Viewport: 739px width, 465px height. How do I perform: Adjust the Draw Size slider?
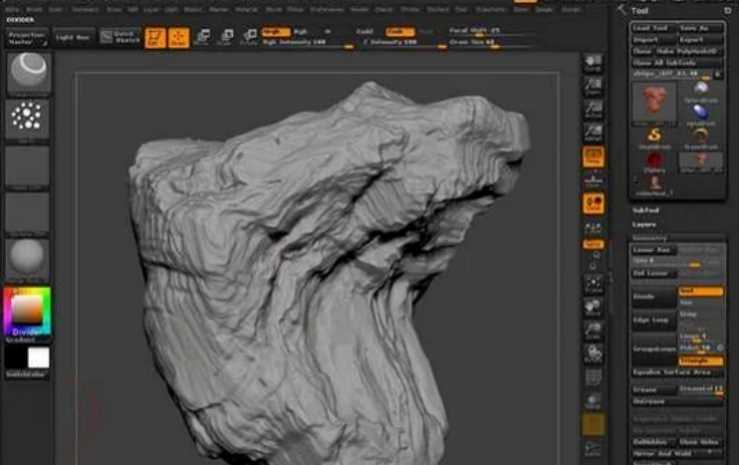[x=490, y=43]
